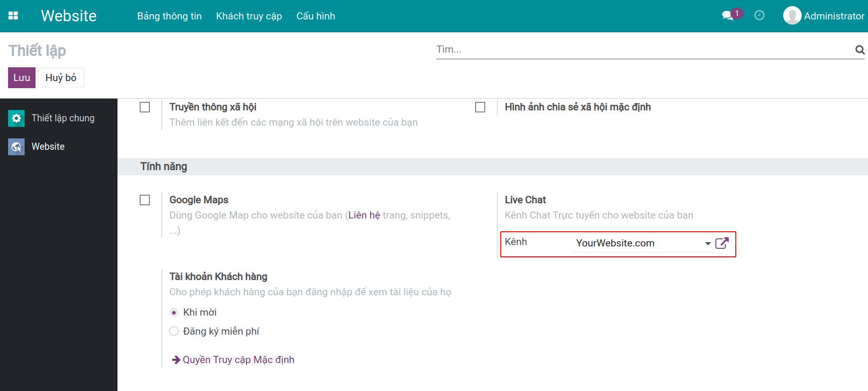
Task: Click the arrow icon before Quyền Truy cập
Action: (176, 360)
